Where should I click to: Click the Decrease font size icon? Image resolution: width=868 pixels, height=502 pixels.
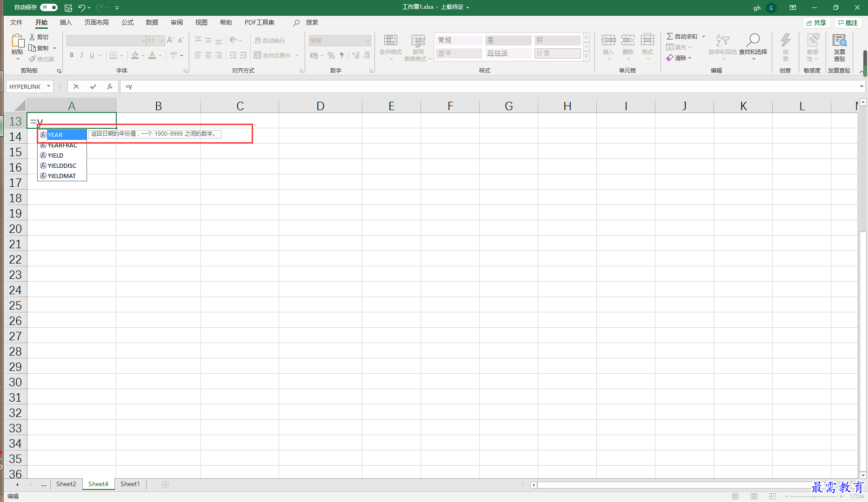point(181,40)
